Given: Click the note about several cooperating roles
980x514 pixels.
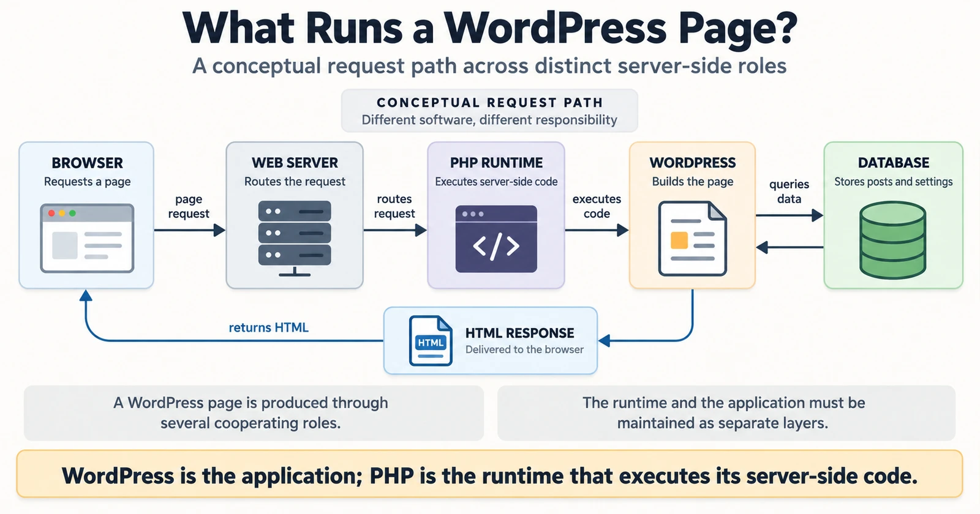Looking at the screenshot, I should (x=254, y=413).
